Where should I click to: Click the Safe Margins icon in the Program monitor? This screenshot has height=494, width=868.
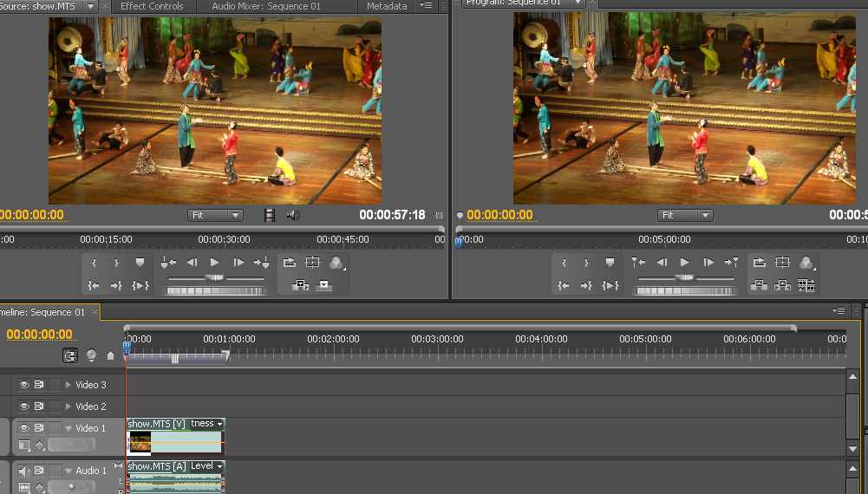(x=783, y=263)
